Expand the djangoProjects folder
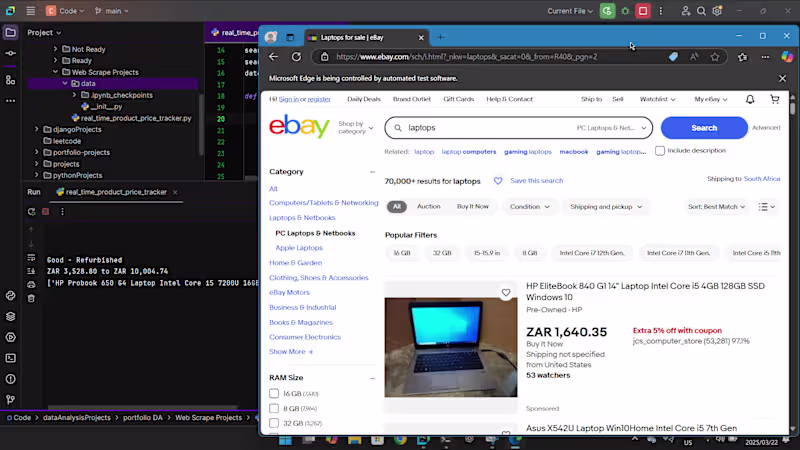The image size is (800, 450). (37, 130)
